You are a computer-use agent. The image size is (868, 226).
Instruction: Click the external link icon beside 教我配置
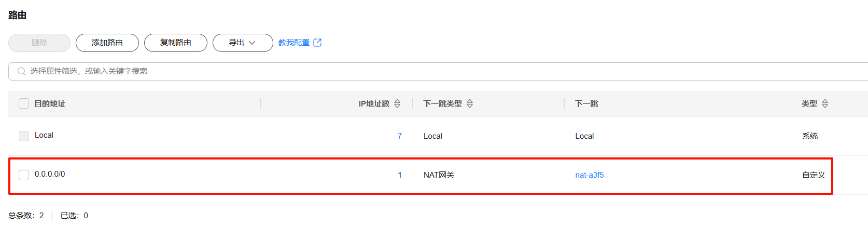[318, 43]
